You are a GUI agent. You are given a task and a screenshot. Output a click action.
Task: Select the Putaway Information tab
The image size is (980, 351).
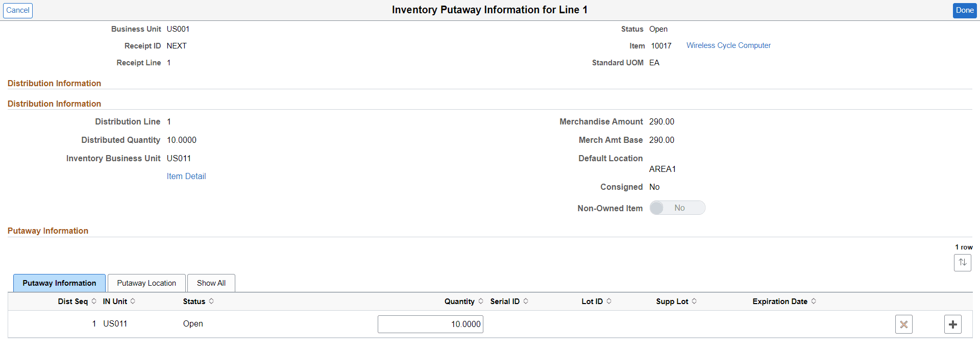[x=59, y=283]
